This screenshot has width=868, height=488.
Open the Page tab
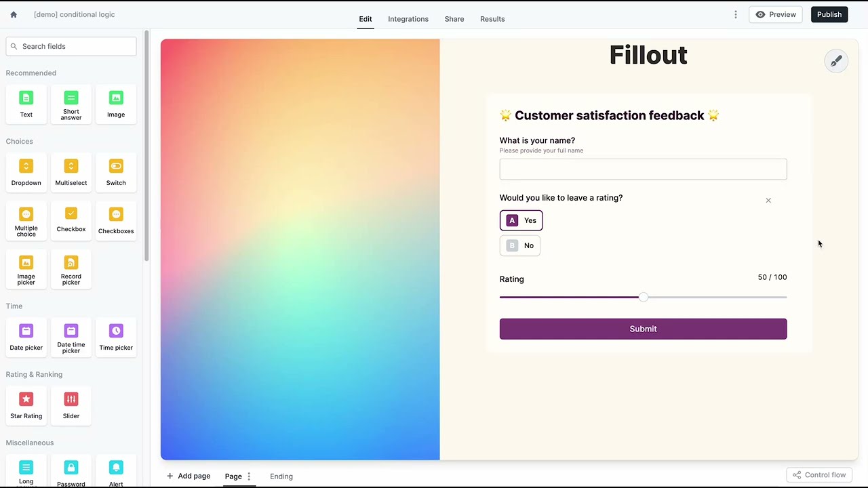pyautogui.click(x=233, y=476)
